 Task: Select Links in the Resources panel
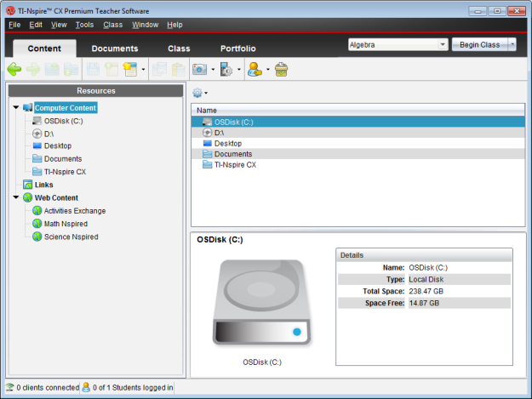(x=43, y=185)
